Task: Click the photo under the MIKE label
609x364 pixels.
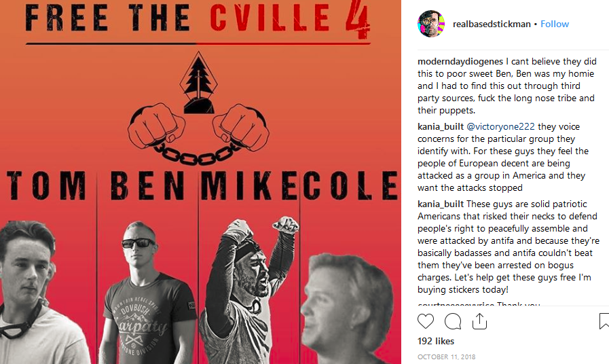Action: click(x=248, y=290)
